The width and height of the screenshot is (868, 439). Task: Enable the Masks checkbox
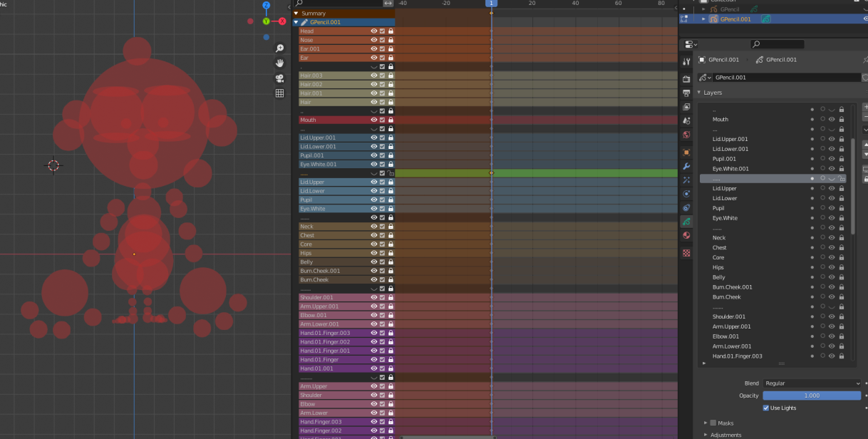point(713,423)
